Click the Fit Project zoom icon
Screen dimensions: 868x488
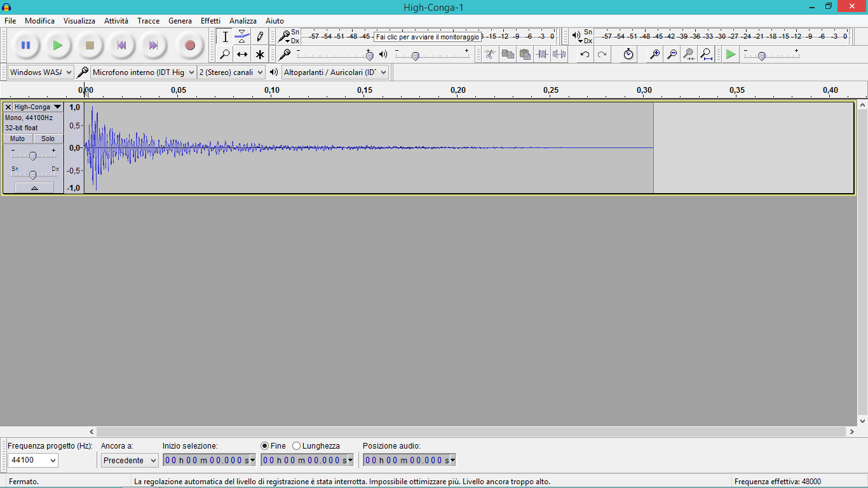(706, 54)
